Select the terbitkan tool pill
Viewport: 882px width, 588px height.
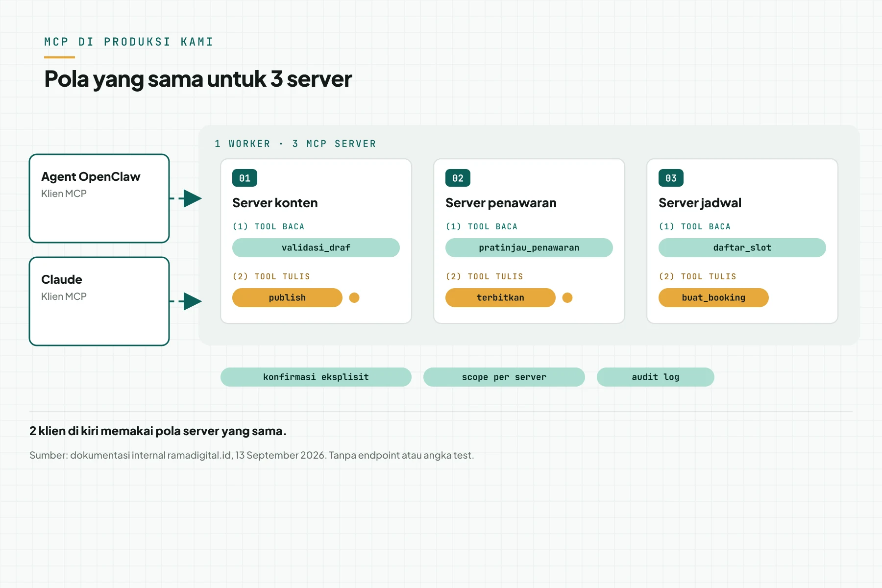500,297
